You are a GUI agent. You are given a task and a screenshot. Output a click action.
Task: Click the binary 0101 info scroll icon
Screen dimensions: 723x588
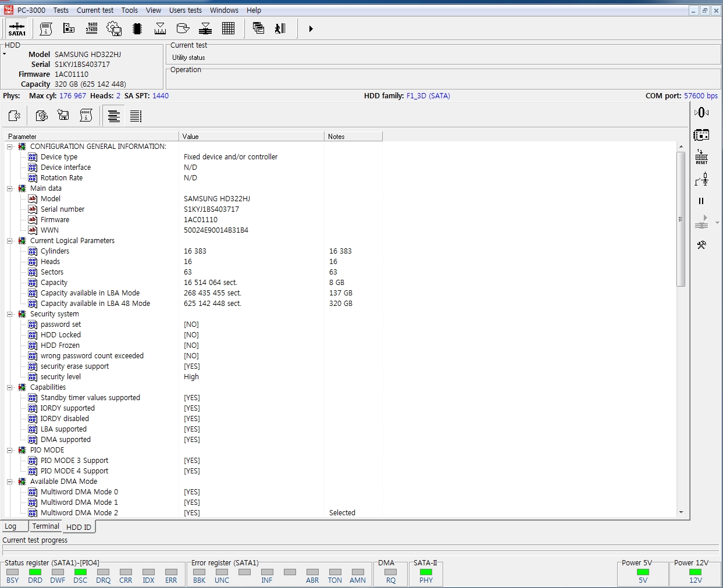pos(86,116)
